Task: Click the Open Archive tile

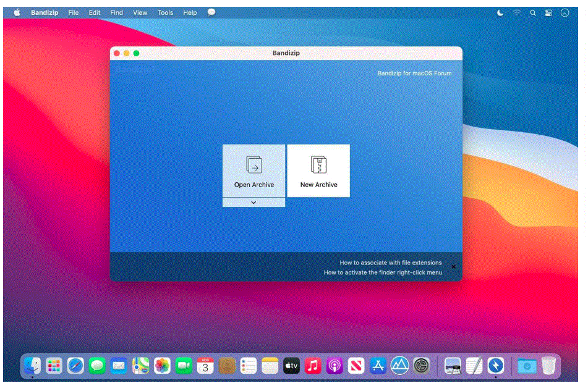Action: point(254,170)
